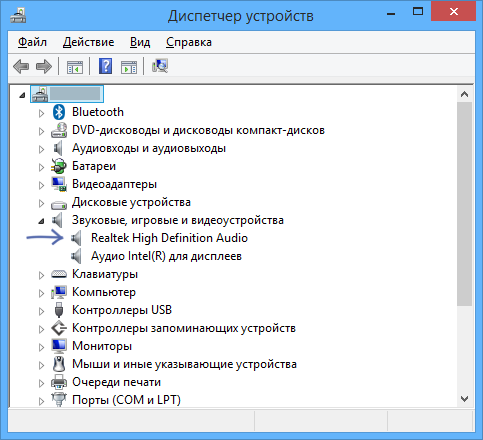Image resolution: width=483 pixels, height=440 pixels.
Task: Toggle the action pane toolbar icon
Action: [129, 67]
